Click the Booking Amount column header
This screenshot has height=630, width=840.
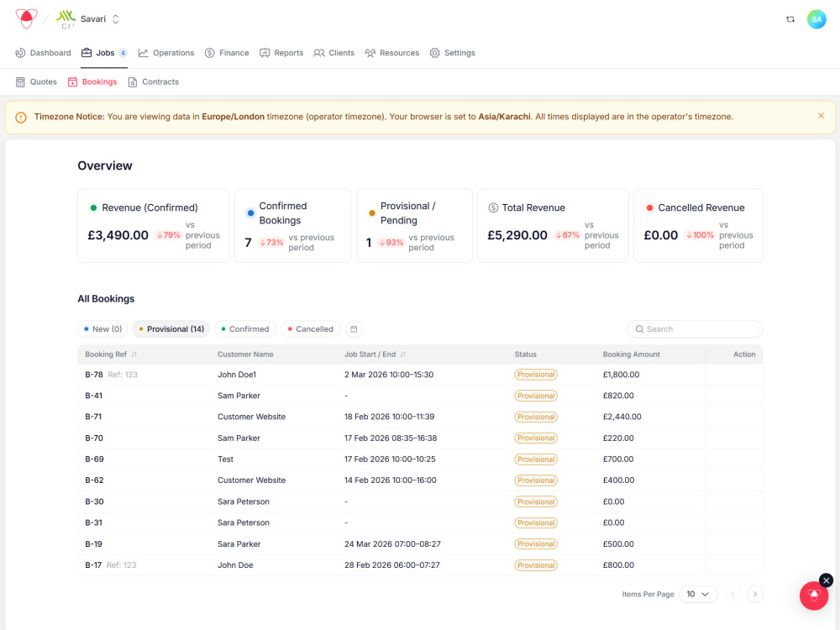pos(631,354)
